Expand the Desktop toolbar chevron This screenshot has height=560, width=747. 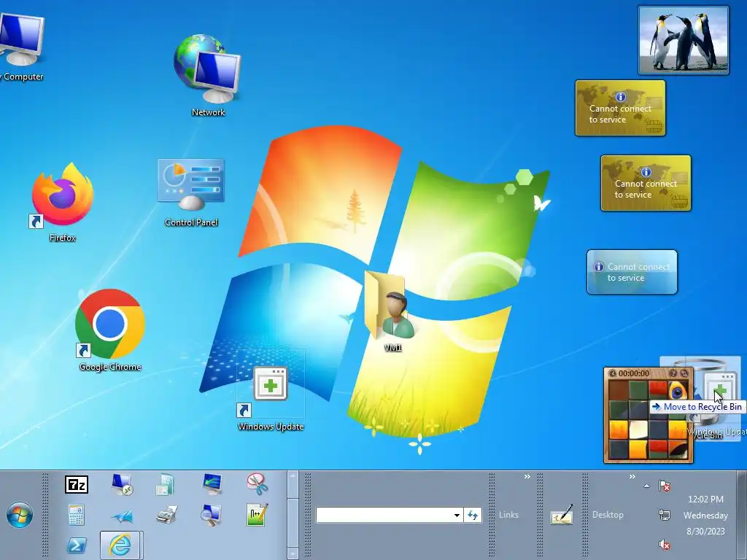point(632,476)
